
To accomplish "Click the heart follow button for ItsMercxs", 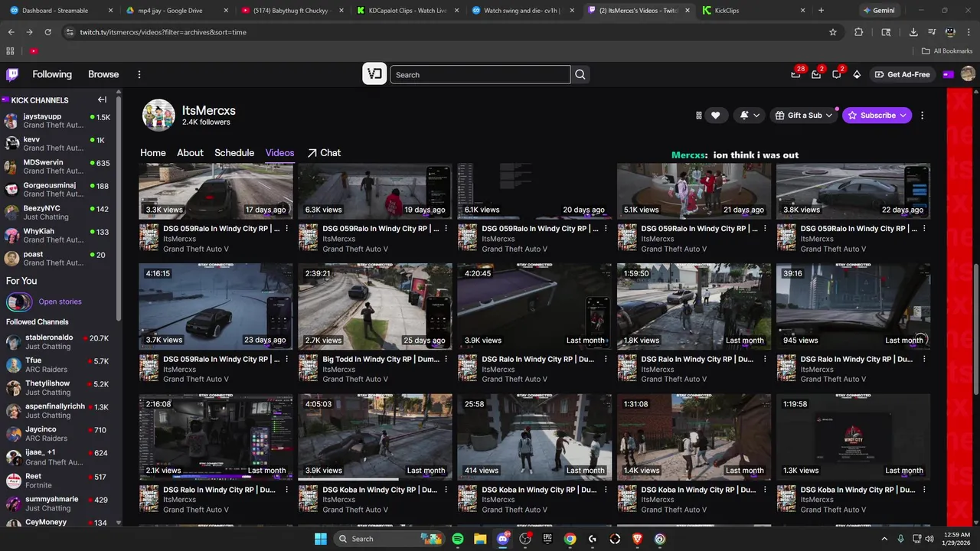I will click(715, 116).
